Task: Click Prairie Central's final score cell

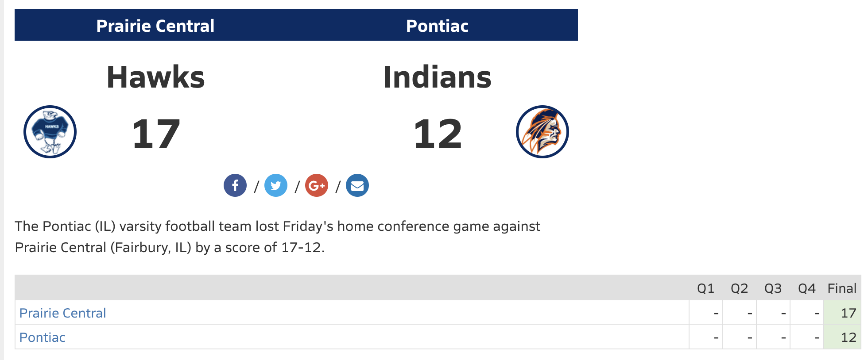Action: (x=842, y=313)
